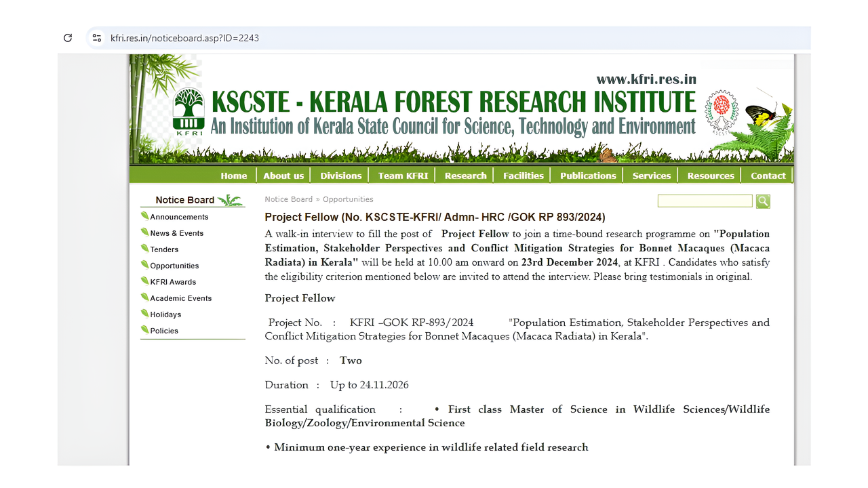
Task: Click the KSCSTE emblem in header
Action: click(x=721, y=112)
